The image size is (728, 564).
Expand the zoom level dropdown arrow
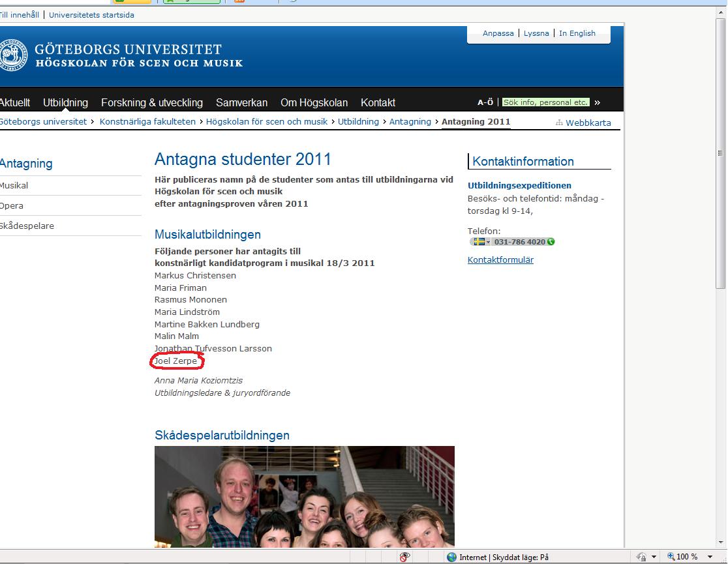(x=710, y=557)
